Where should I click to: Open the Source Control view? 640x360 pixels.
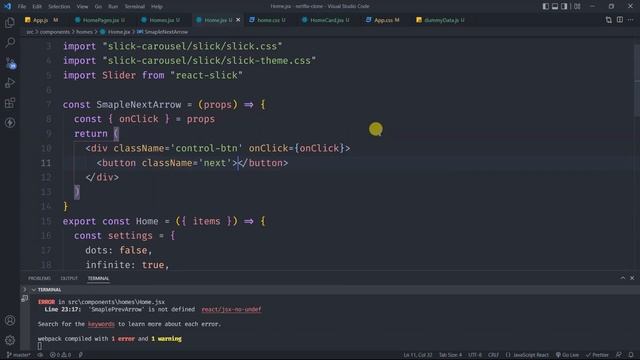pos(11,63)
